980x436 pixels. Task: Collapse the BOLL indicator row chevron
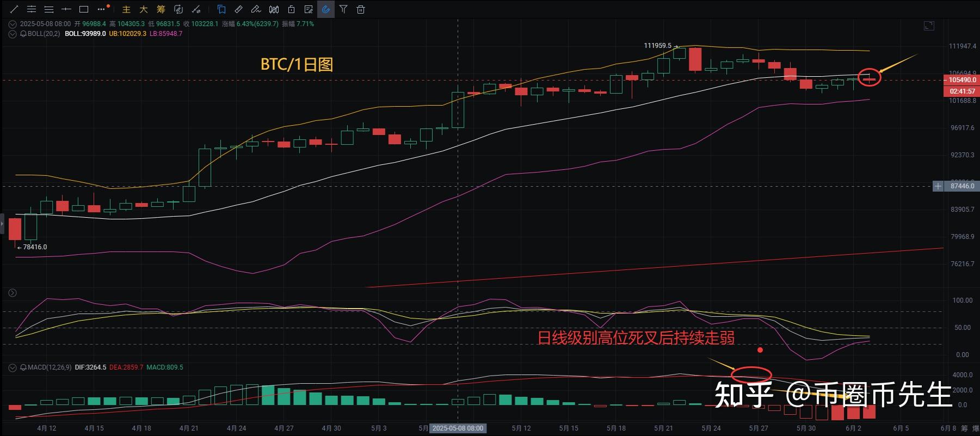tap(13, 34)
